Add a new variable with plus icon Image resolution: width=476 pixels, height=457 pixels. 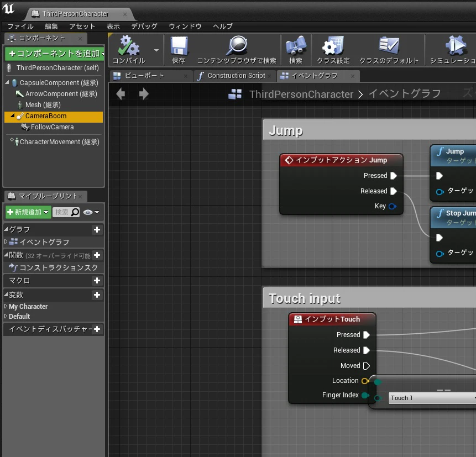point(97,295)
